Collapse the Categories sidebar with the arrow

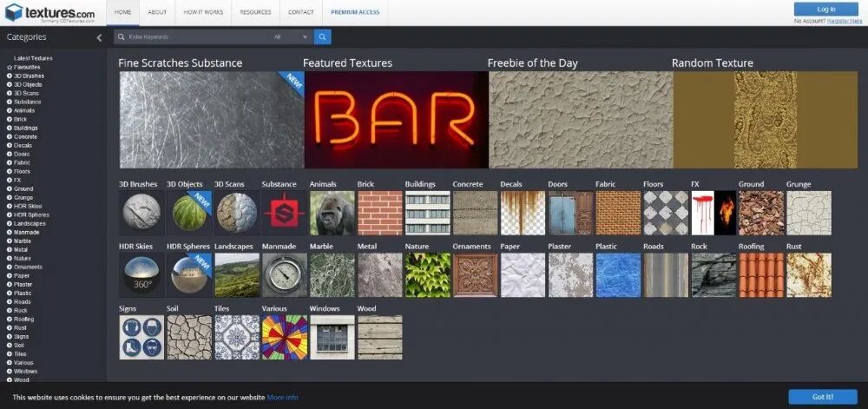coord(99,37)
